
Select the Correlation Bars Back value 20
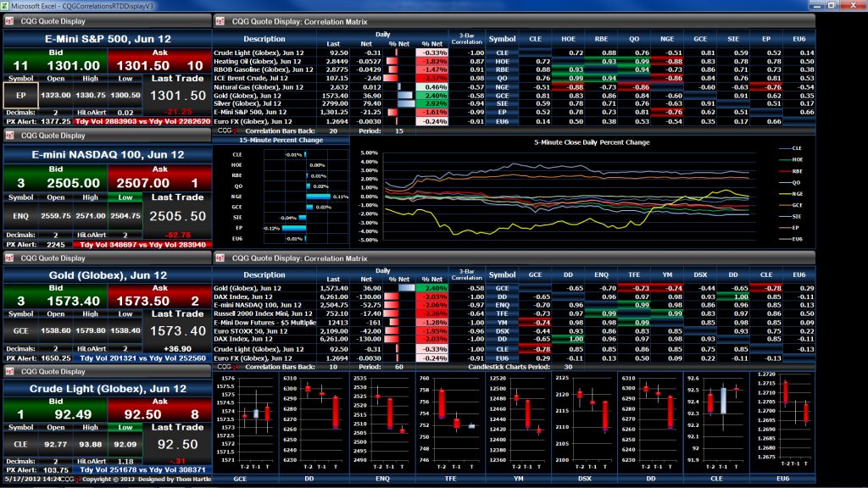[332, 131]
